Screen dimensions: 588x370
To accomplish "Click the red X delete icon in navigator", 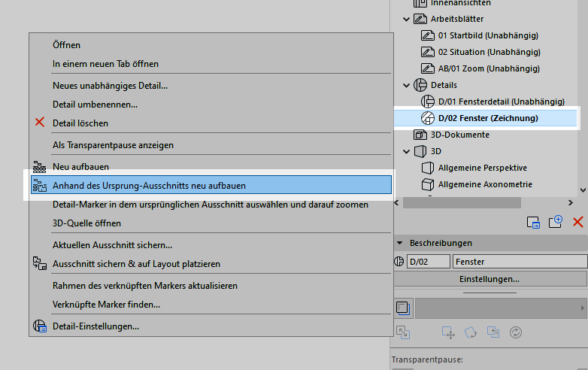I will (x=577, y=222).
